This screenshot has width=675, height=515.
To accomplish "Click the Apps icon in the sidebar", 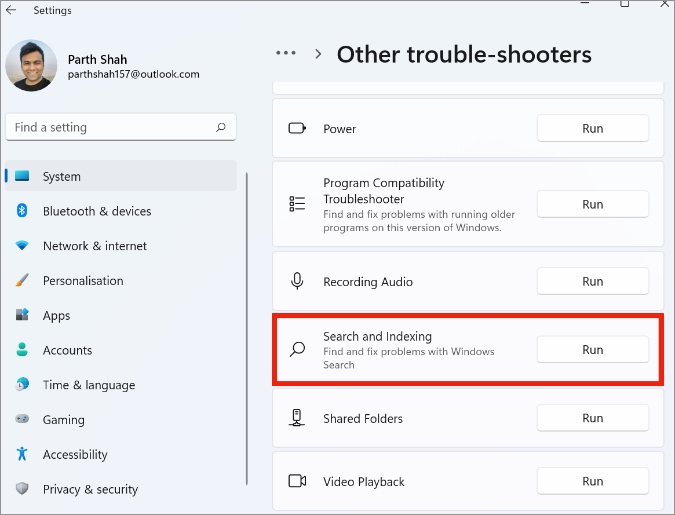I will [x=22, y=315].
